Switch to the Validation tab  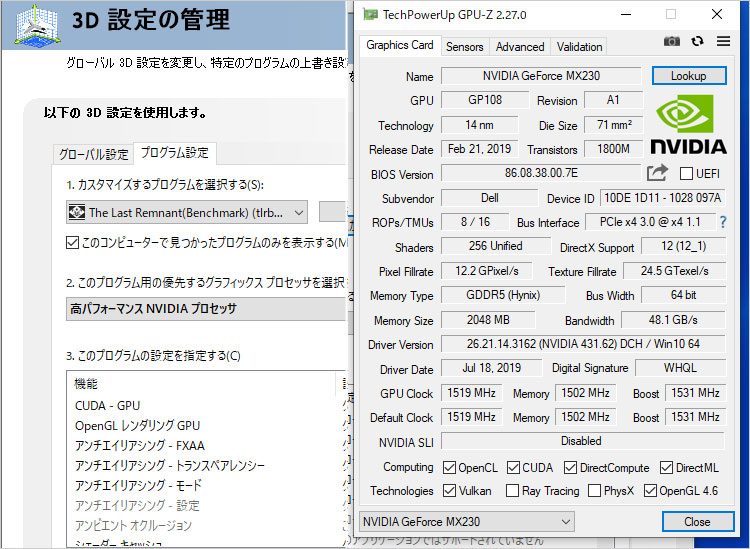[579, 47]
